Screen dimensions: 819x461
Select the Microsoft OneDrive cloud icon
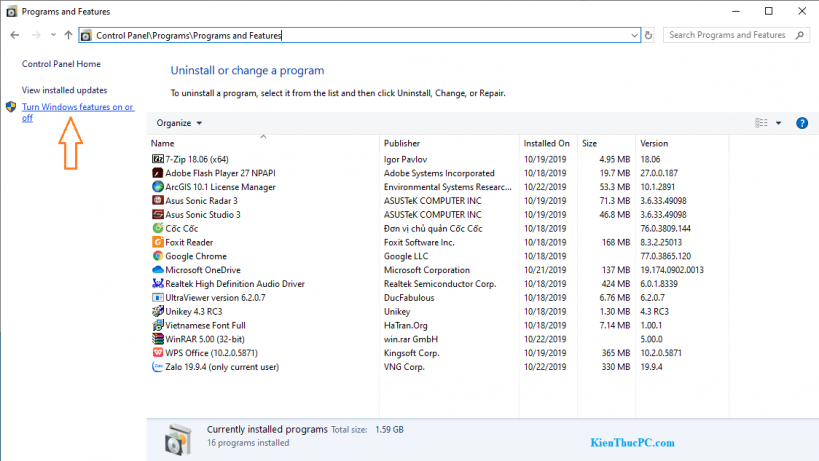tap(157, 270)
